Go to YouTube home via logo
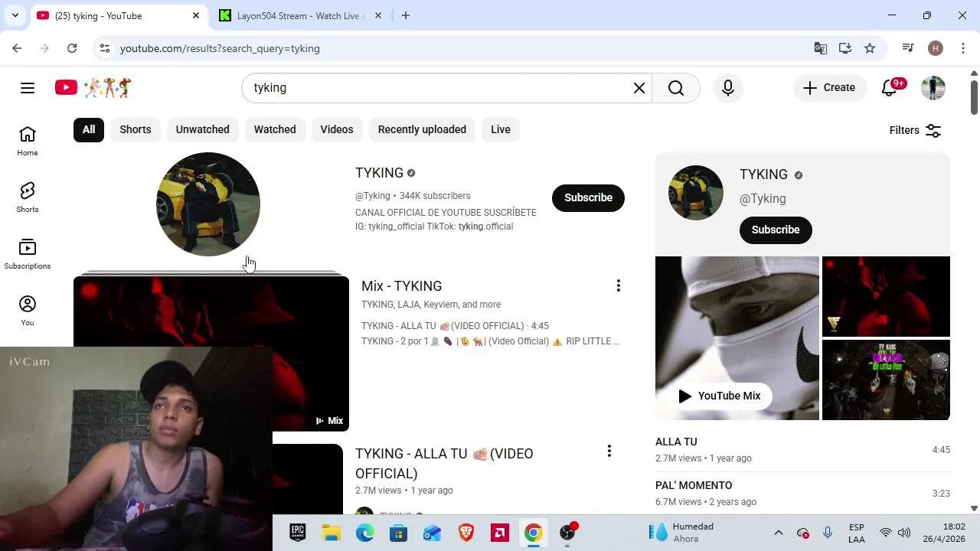The height and width of the screenshot is (551, 980). tap(93, 88)
